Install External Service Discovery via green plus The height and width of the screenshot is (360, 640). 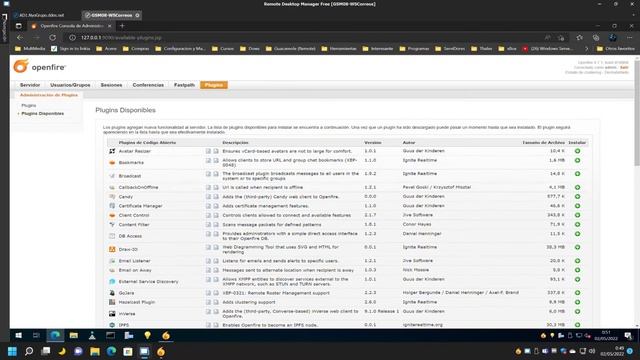[x=577, y=280]
